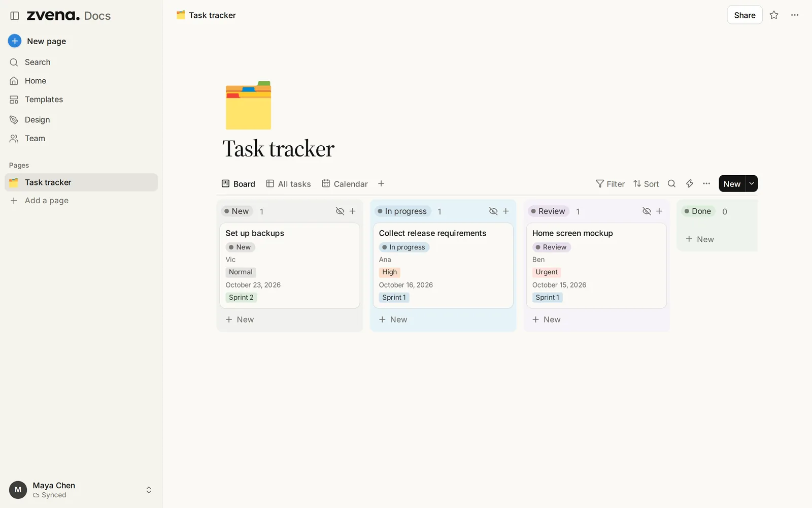Open the Set up backups card
Viewport: 812px width, 508px height.
290,266
